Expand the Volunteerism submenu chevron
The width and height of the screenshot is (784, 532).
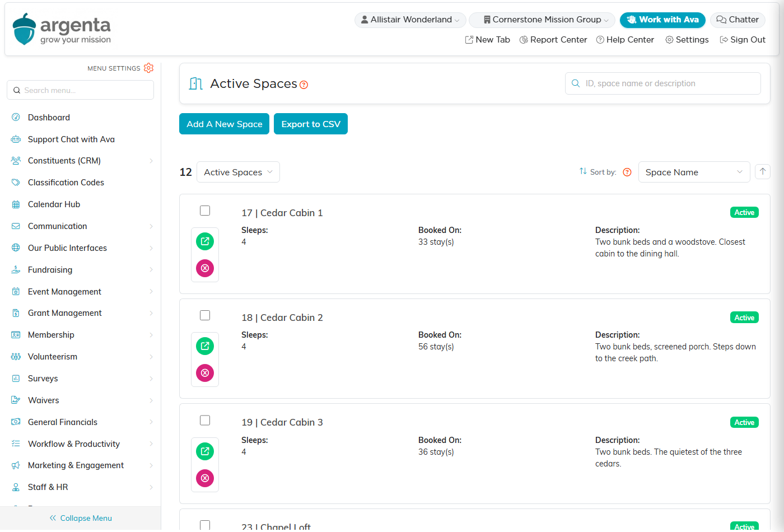click(x=151, y=357)
